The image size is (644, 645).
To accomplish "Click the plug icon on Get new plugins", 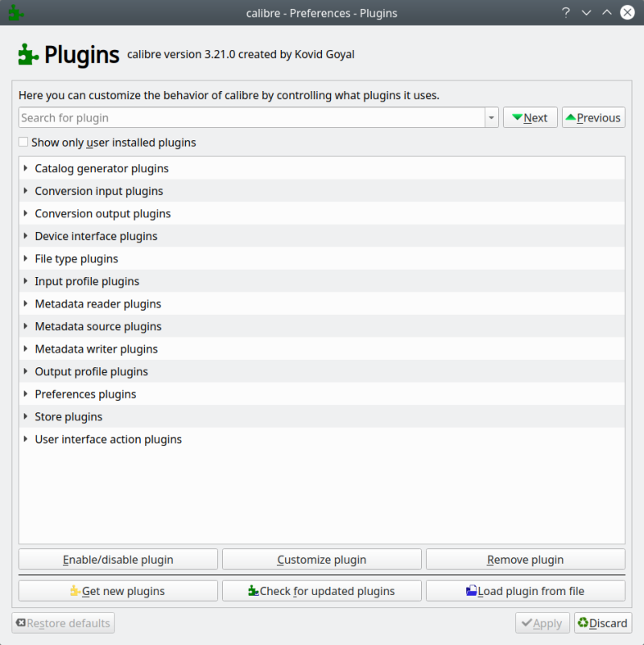I will (x=75, y=590).
